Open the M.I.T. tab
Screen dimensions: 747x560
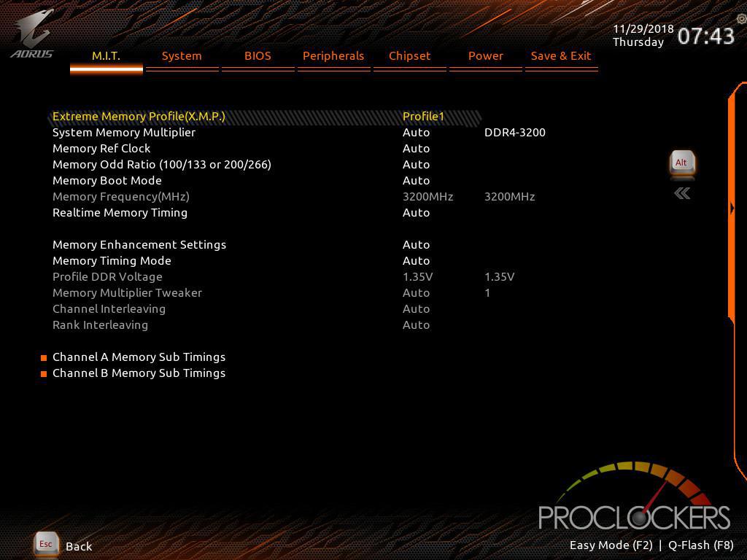(x=107, y=56)
